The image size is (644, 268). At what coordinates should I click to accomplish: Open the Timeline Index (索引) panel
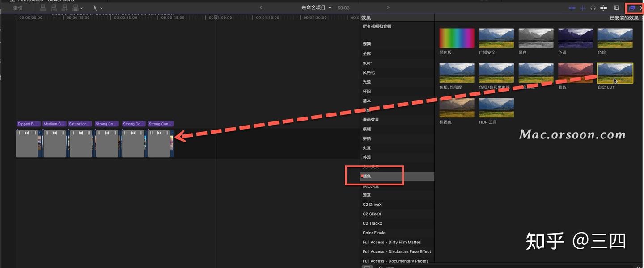pyautogui.click(x=17, y=8)
